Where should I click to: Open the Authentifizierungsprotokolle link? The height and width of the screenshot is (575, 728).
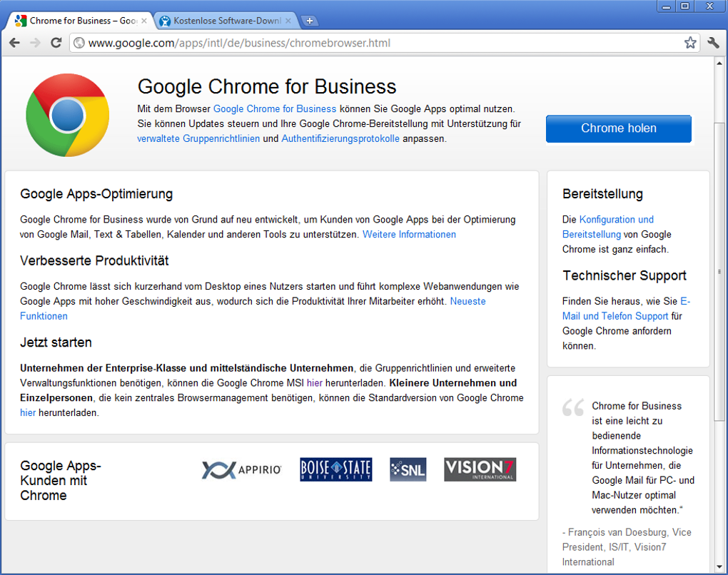pos(340,138)
